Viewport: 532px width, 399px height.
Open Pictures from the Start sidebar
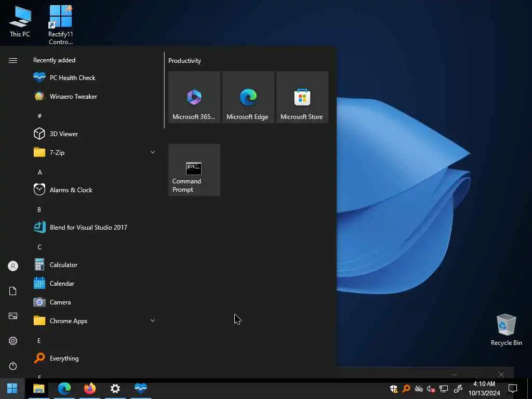click(x=13, y=316)
